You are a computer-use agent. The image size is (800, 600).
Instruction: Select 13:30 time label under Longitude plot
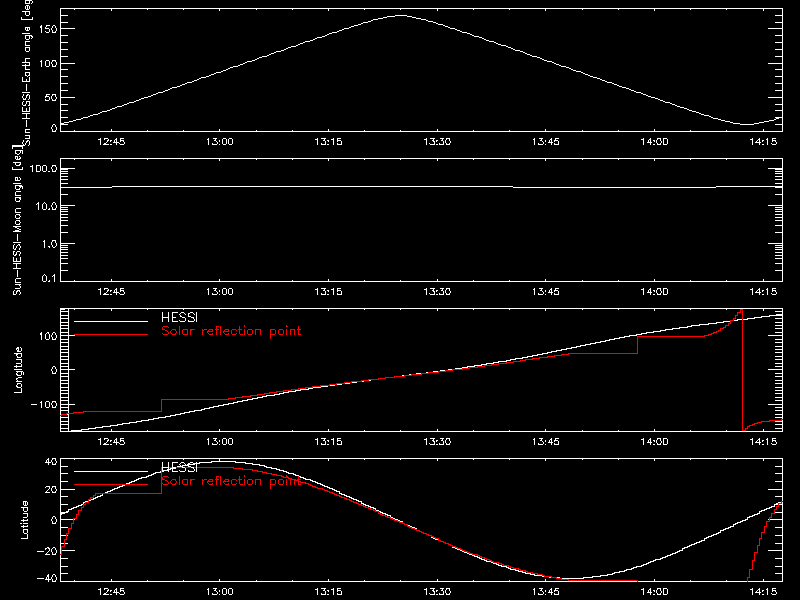tap(437, 441)
